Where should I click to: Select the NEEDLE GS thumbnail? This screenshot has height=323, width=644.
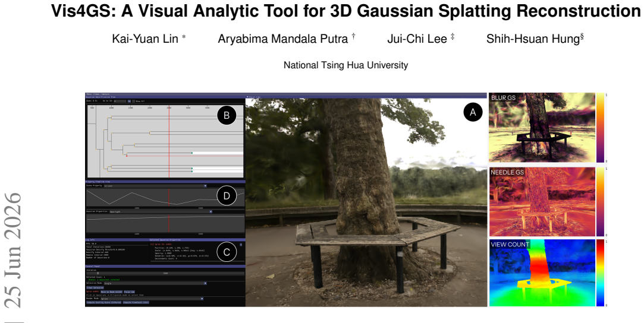pyautogui.click(x=542, y=202)
